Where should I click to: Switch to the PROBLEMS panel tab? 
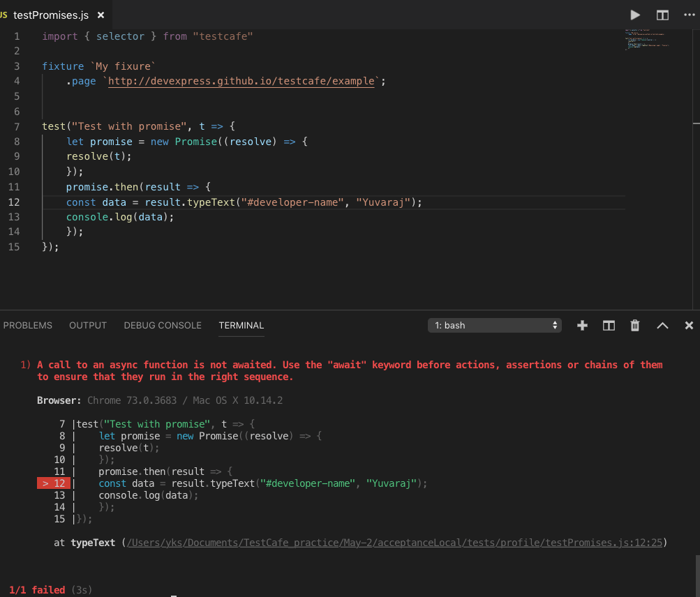[x=28, y=325]
